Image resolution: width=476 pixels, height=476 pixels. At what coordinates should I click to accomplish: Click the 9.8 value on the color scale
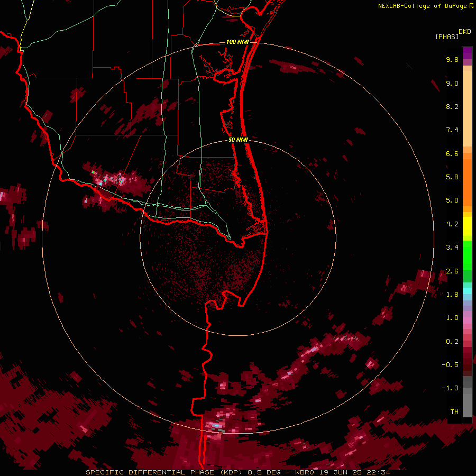(x=452, y=59)
